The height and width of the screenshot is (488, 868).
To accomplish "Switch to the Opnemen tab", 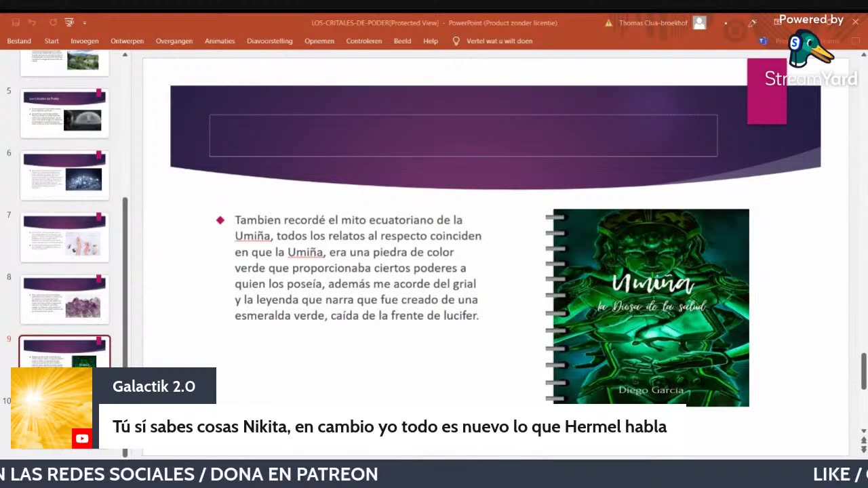I will [319, 41].
